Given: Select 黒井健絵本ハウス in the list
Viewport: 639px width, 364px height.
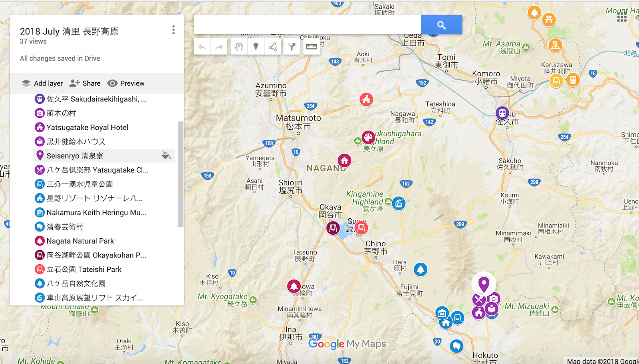Looking at the screenshot, I should point(104,141).
